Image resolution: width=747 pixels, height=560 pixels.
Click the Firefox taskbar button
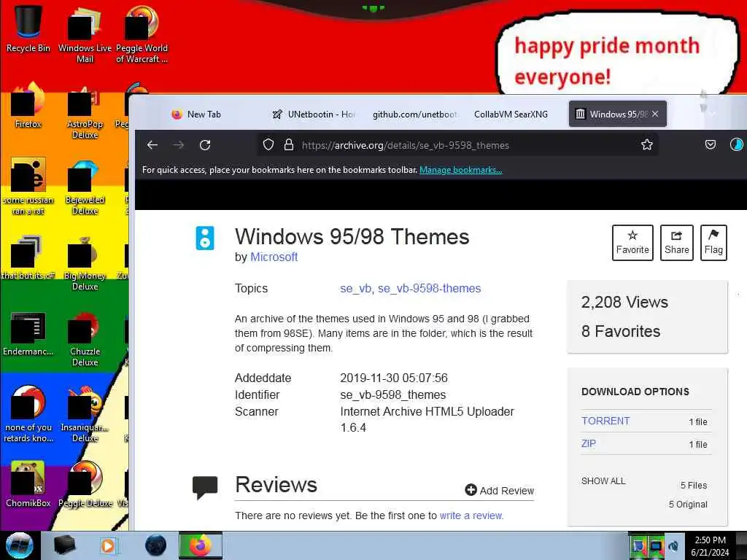tap(201, 545)
